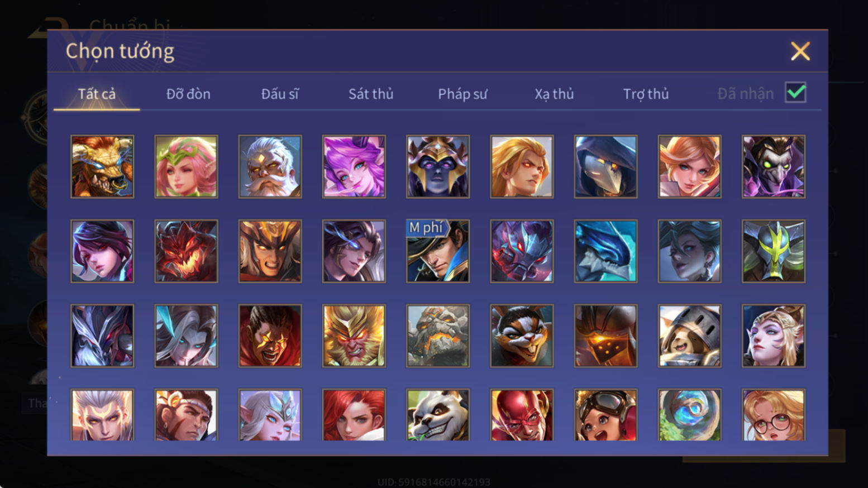Select the raccoon hero portrait

pyautogui.click(x=522, y=336)
